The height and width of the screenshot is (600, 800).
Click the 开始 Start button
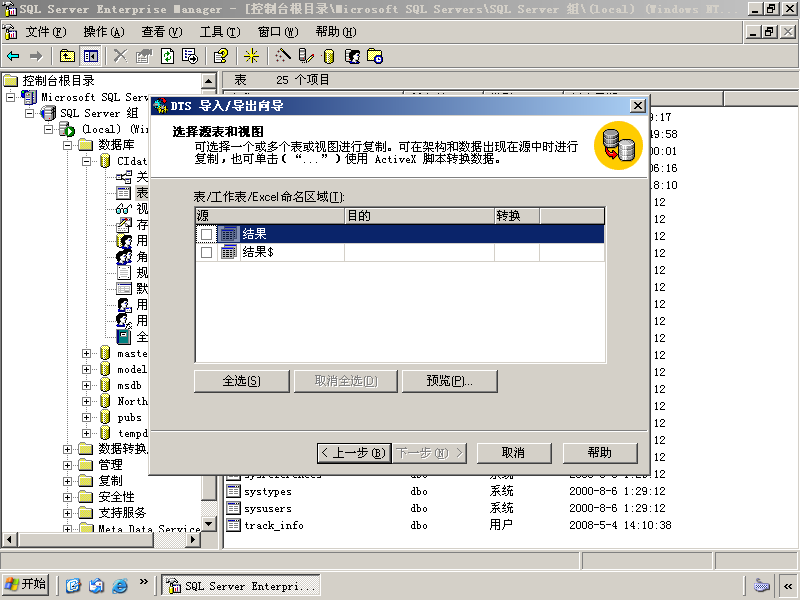26,585
